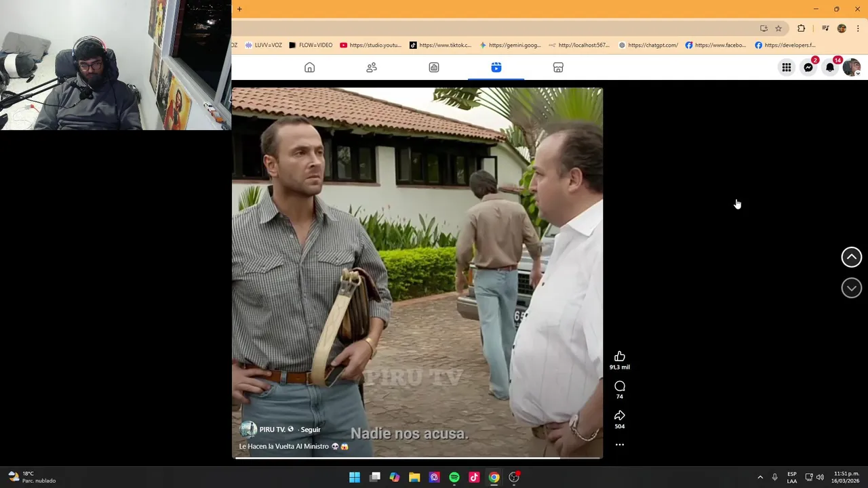Open the Chrome profile avatar

[x=842, y=28]
